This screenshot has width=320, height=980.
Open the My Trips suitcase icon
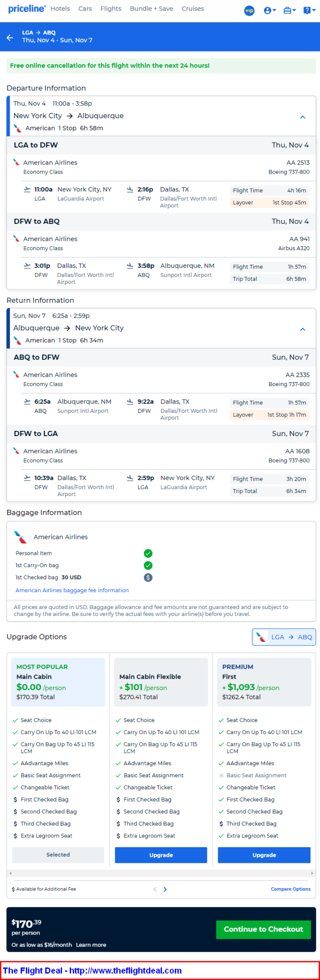point(289,11)
